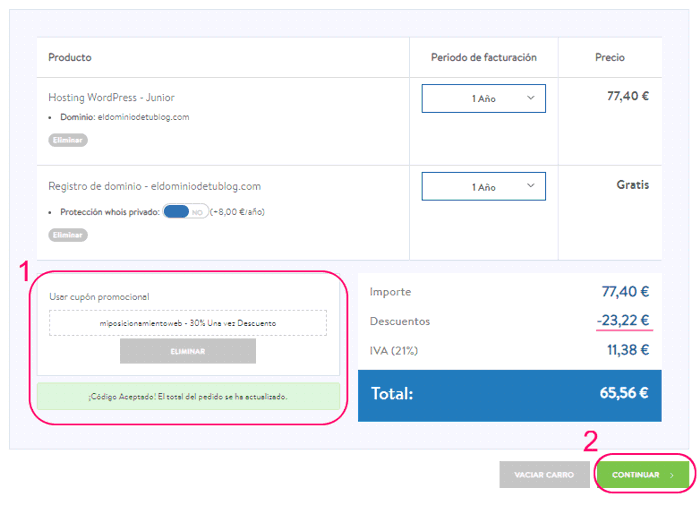Empty the cart with VACIAR CARRO

coord(544,475)
